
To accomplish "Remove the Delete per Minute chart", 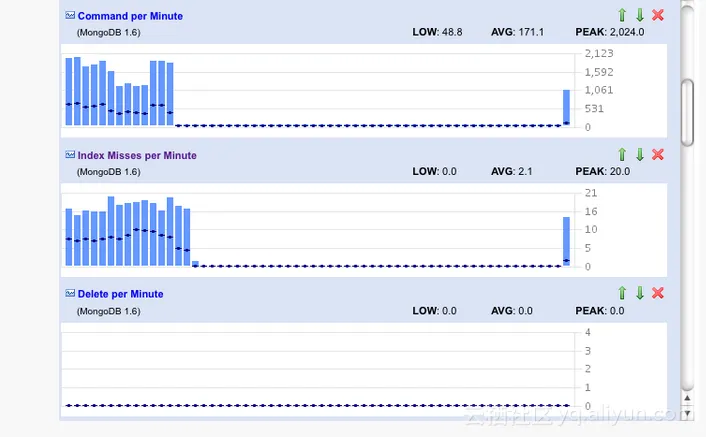I will (x=658, y=293).
